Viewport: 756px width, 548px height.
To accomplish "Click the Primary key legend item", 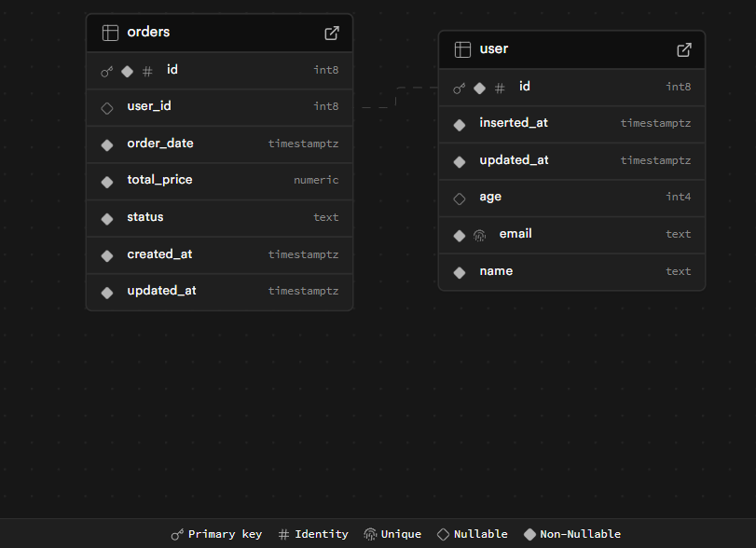I will 216,534.
